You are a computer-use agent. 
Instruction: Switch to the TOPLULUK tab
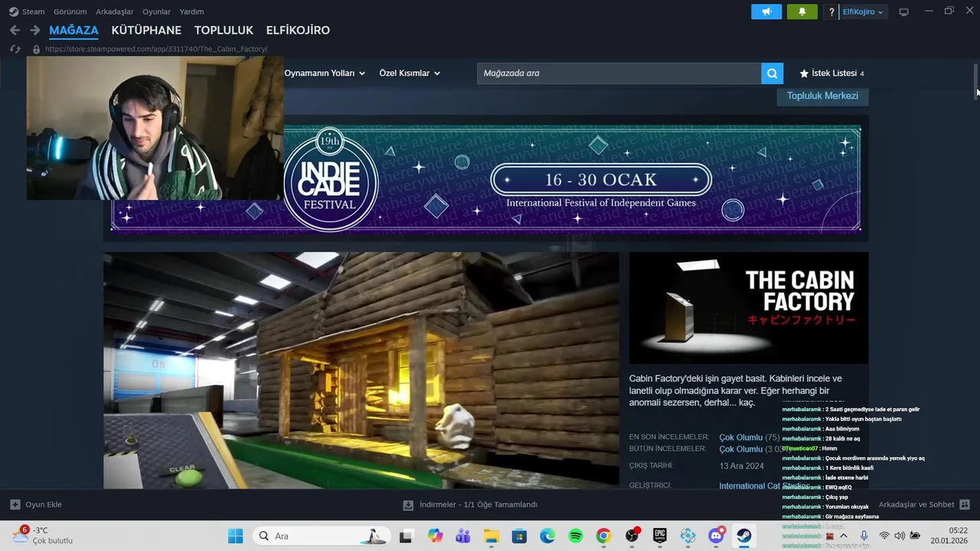coord(224,31)
